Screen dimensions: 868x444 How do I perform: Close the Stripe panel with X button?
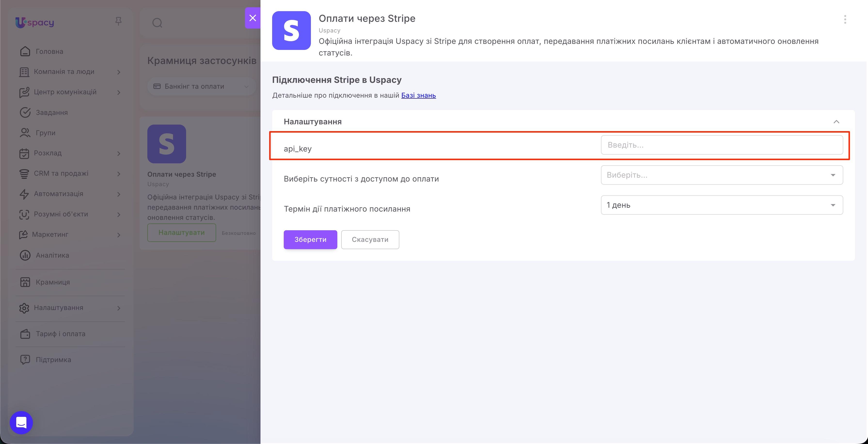[x=253, y=18]
